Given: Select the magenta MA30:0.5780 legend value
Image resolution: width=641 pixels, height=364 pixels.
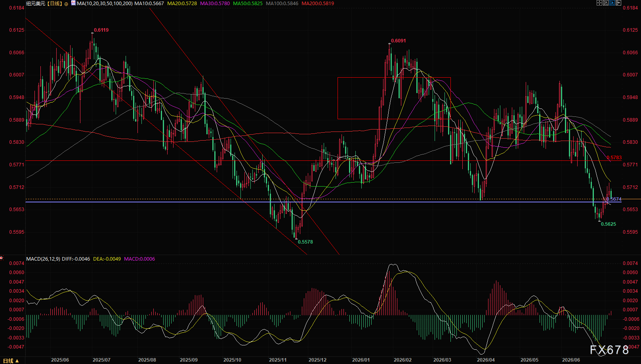Looking at the screenshot, I should (215, 4).
